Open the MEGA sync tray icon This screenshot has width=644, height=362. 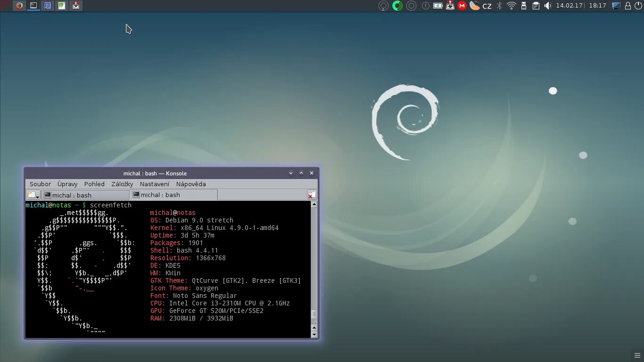pyautogui.click(x=462, y=6)
